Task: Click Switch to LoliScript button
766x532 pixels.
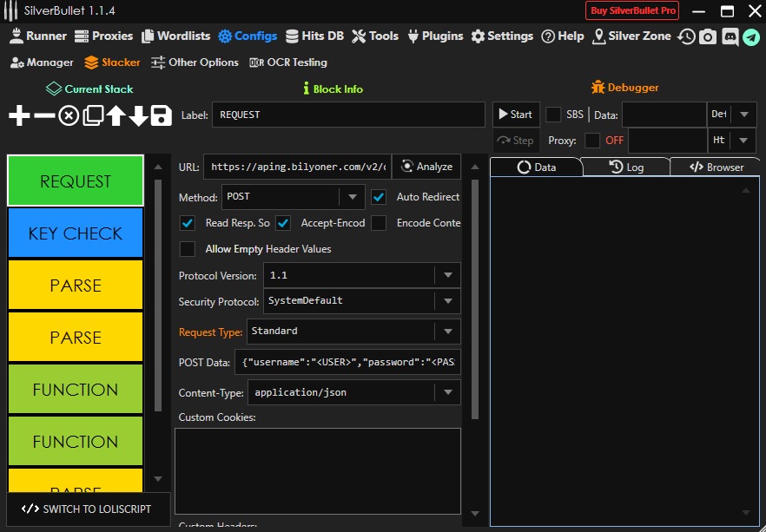Action: click(x=87, y=509)
